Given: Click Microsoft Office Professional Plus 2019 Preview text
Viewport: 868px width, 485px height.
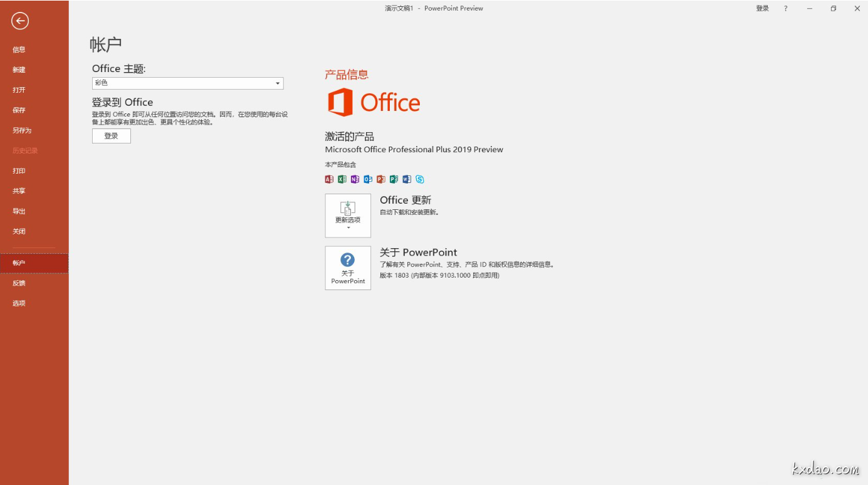Looking at the screenshot, I should coord(414,150).
